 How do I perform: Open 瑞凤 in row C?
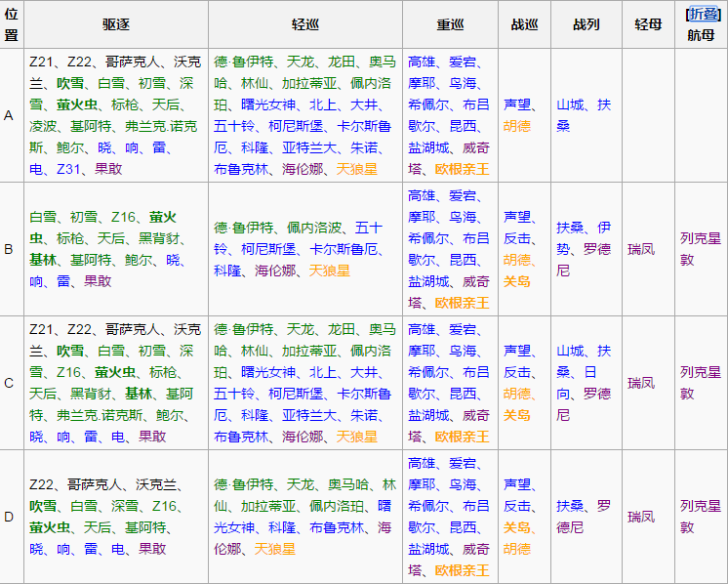tap(641, 383)
